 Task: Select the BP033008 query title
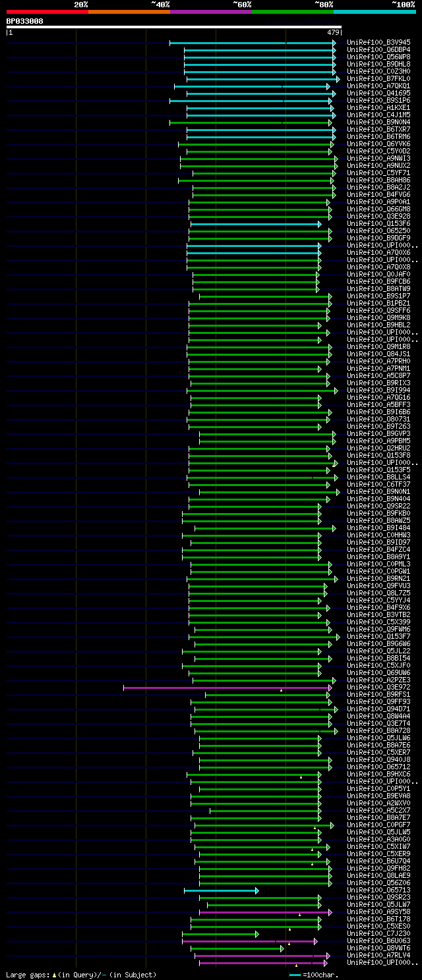pyautogui.click(x=25, y=21)
